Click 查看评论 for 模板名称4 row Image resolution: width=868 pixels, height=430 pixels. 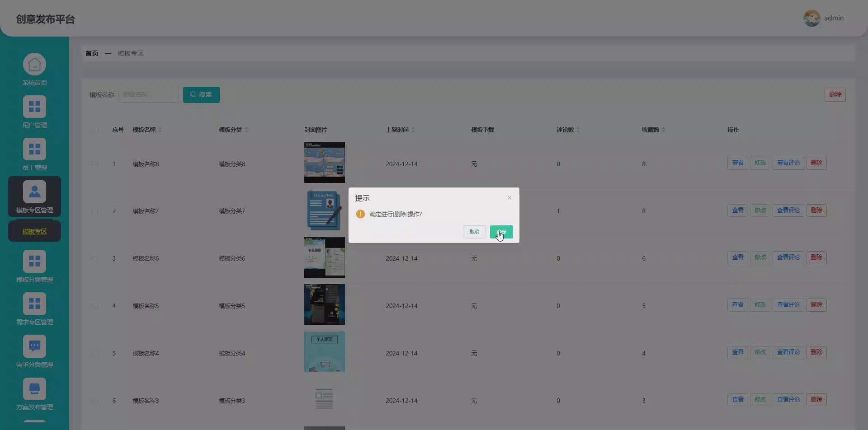(x=788, y=352)
